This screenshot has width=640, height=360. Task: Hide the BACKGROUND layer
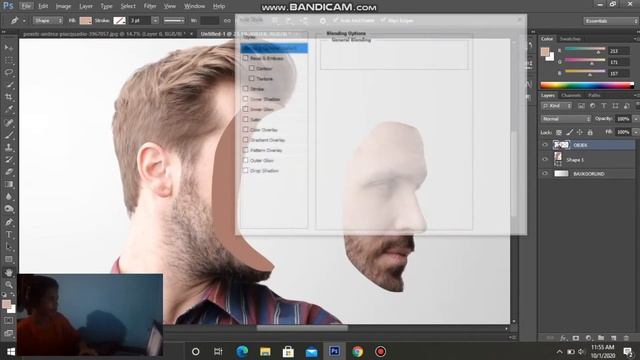click(x=545, y=173)
